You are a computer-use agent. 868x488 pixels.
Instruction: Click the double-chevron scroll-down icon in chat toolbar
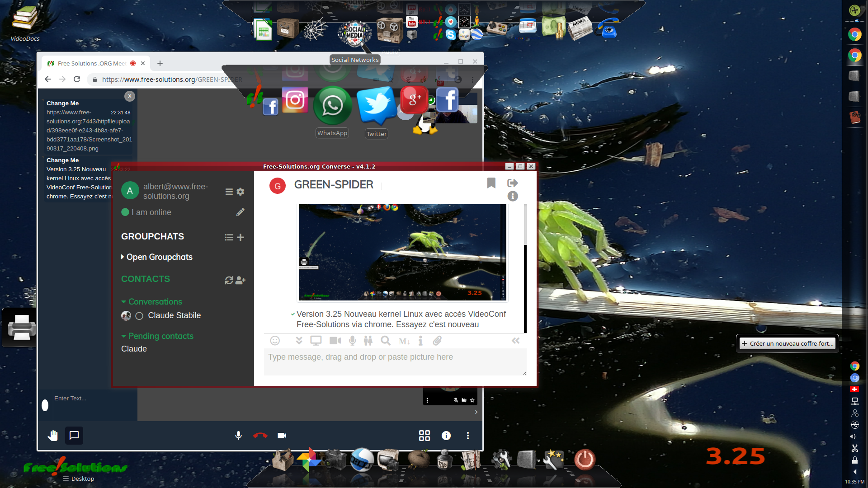[x=299, y=341]
